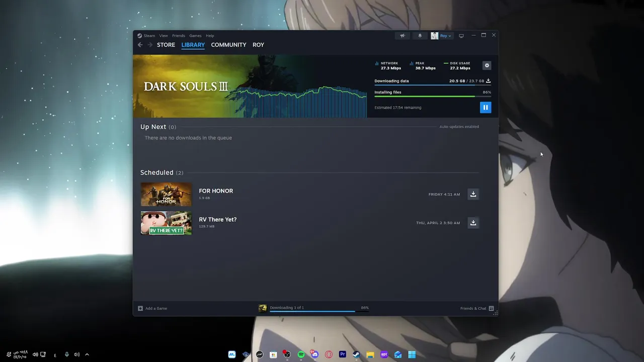Screen dimensions: 644x362
Task: Start the RV There Yet? scheduled download
Action: tap(473, 223)
